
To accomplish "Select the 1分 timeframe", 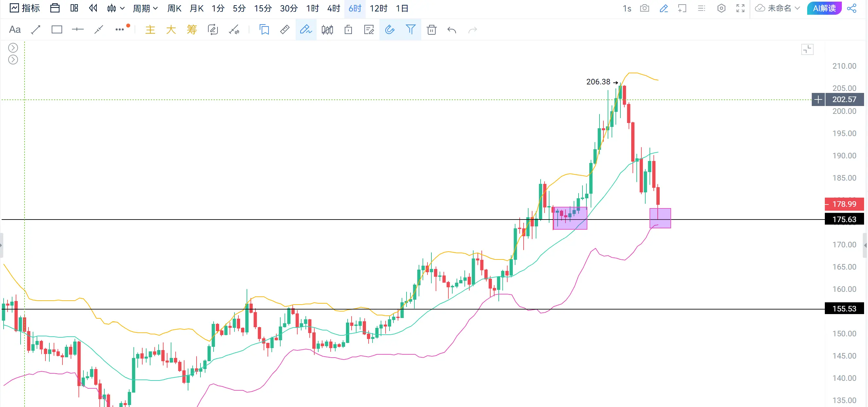I will (x=218, y=8).
